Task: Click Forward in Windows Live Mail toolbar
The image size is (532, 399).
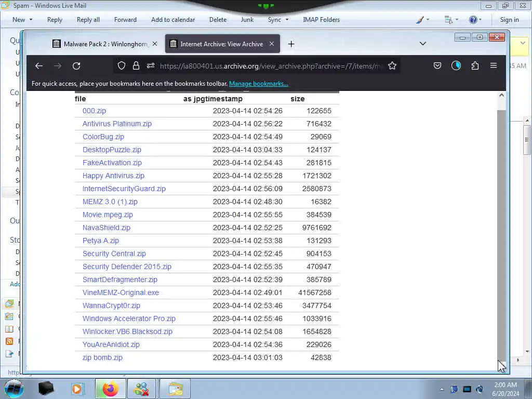Action: click(x=125, y=20)
